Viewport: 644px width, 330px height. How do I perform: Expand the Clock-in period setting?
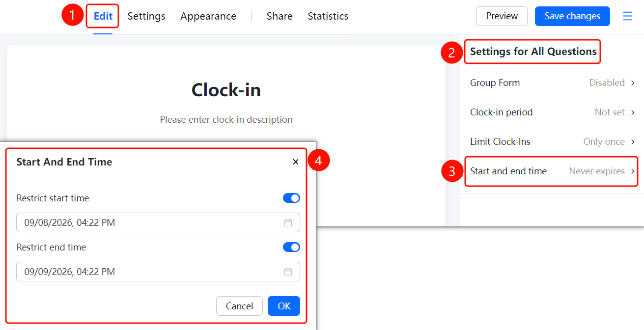click(552, 112)
